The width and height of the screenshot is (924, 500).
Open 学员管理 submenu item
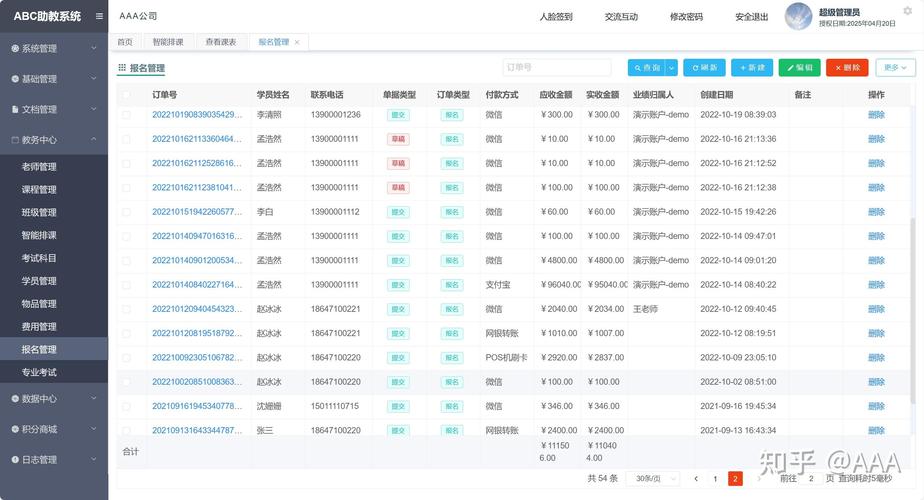[39, 281]
